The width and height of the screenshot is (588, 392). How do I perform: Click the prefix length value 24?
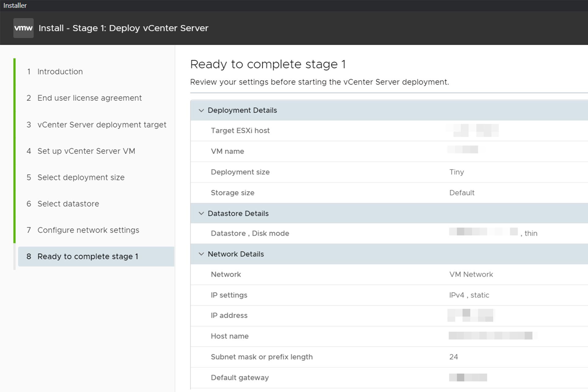[x=454, y=357]
